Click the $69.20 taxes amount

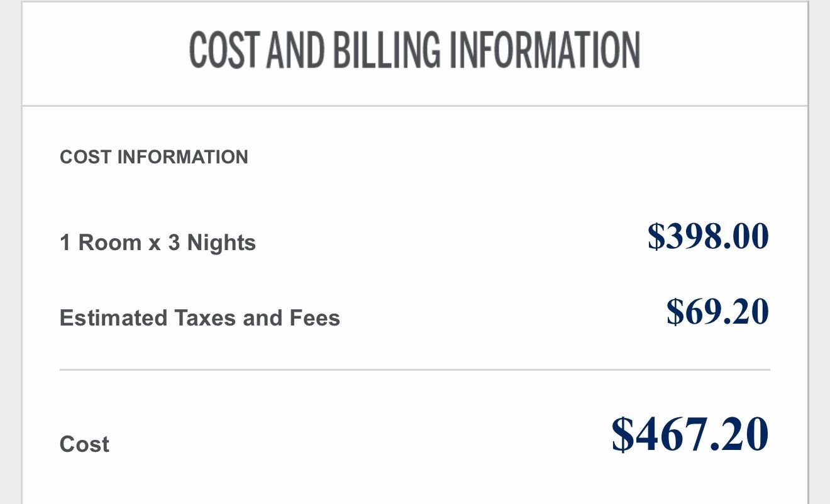pos(717,311)
